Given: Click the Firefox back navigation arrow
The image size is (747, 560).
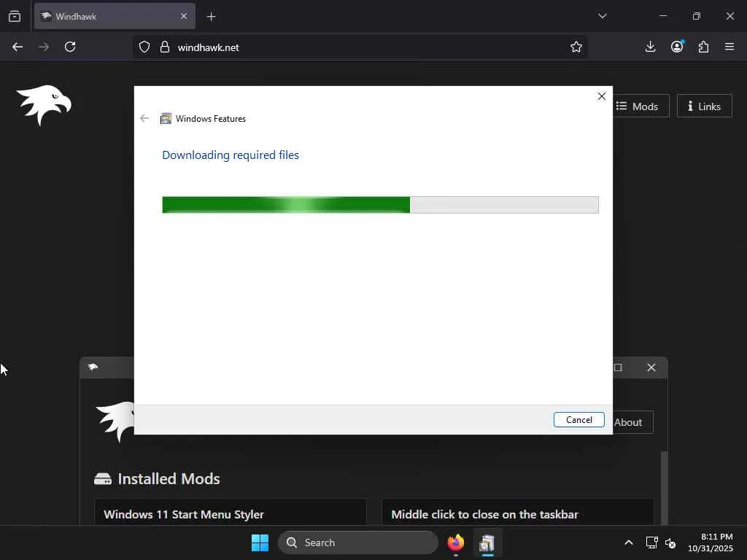Looking at the screenshot, I should click(x=18, y=47).
